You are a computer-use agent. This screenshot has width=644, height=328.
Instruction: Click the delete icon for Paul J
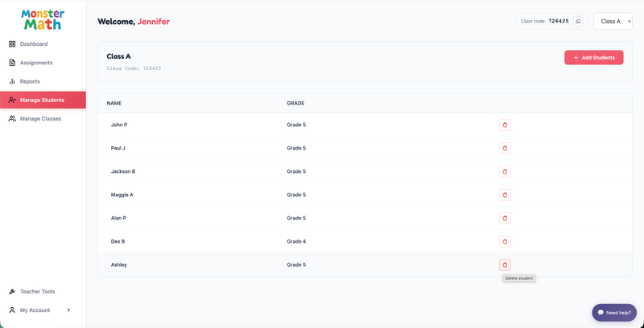pos(505,149)
